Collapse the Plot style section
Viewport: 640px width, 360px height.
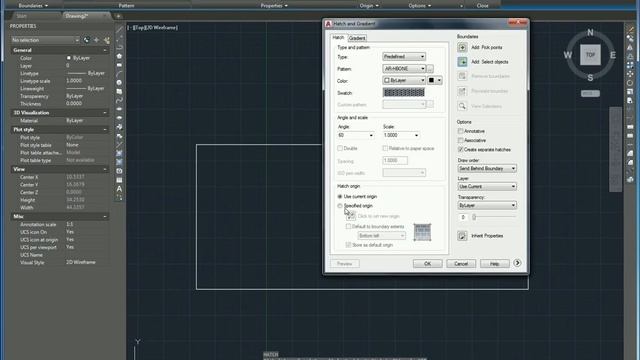(105, 129)
